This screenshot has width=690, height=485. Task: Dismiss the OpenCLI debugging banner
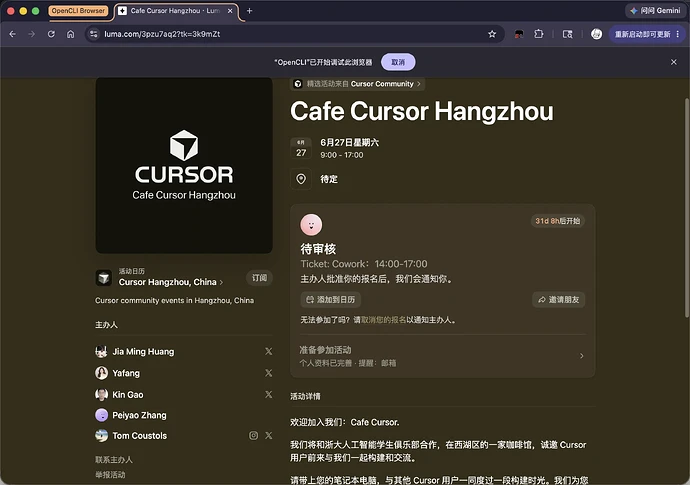(x=674, y=62)
